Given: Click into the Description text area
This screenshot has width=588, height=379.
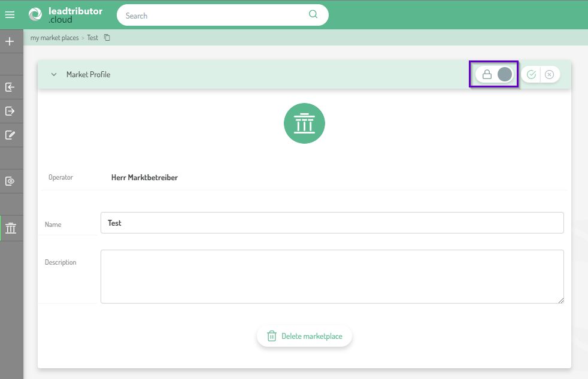Looking at the screenshot, I should point(332,277).
